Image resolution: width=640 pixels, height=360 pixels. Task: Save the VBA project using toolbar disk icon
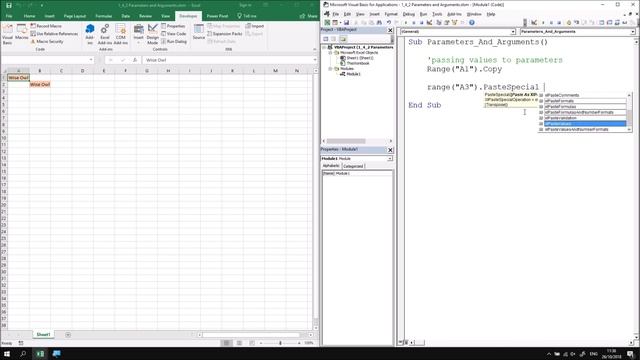(x=346, y=23)
